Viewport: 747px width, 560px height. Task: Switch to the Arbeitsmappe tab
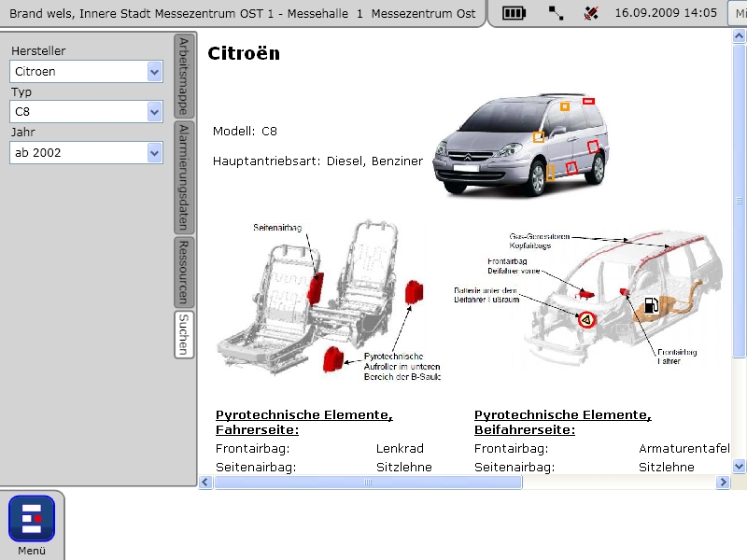click(x=184, y=77)
